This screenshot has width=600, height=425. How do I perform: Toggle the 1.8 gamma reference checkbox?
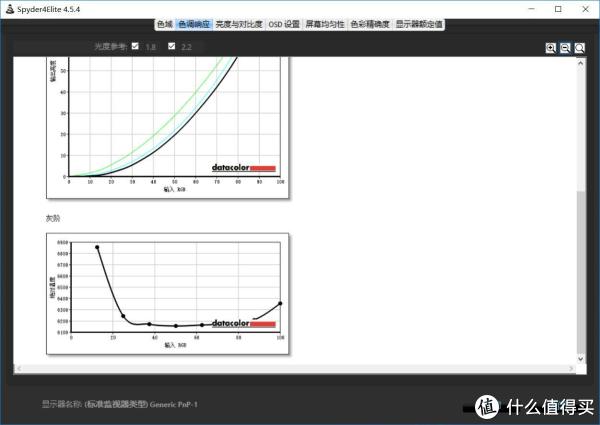[135, 46]
